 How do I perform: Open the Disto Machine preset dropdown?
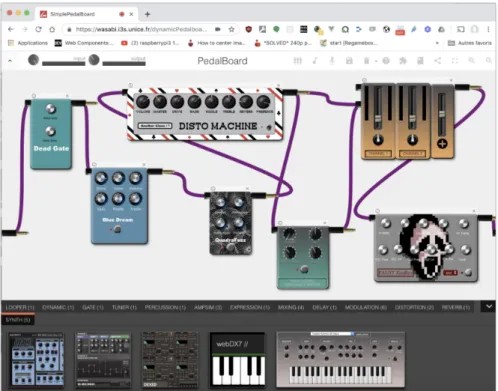[155, 126]
